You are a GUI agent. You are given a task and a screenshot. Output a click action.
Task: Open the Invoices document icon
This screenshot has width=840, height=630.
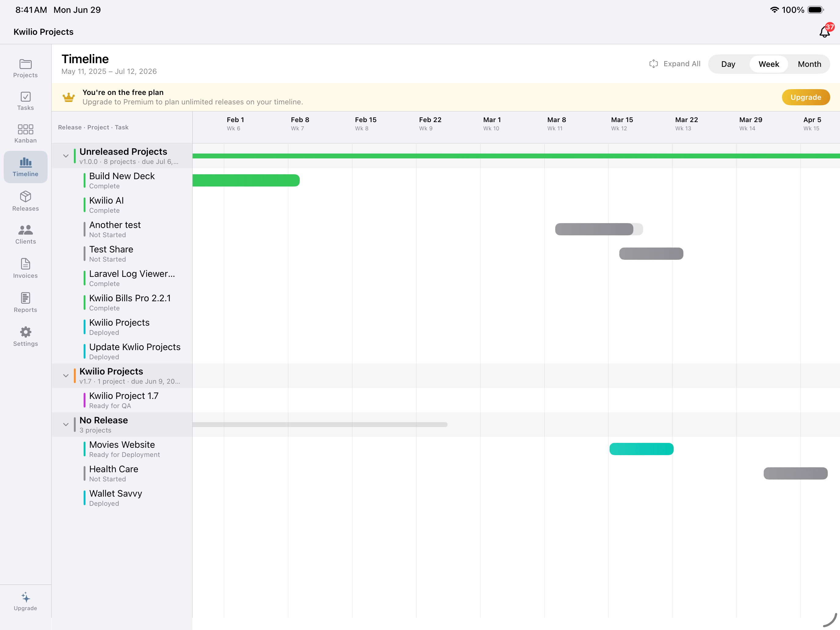[25, 263]
